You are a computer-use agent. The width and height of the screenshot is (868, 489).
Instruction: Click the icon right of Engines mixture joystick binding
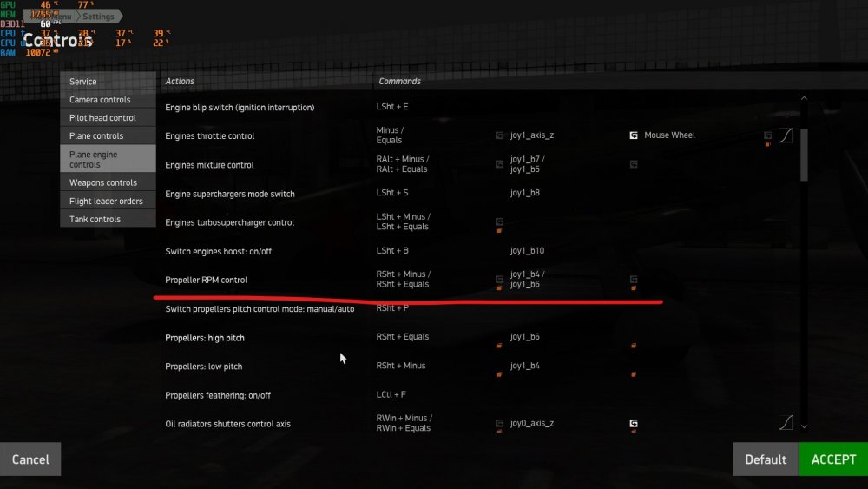(635, 164)
